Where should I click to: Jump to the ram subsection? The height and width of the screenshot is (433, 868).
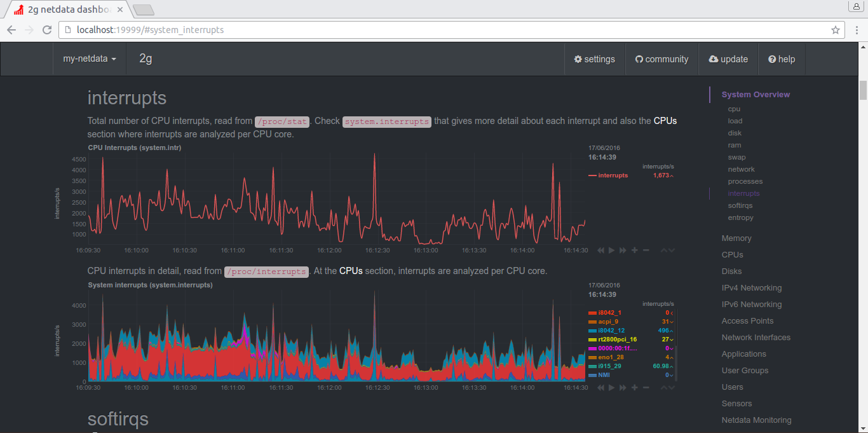735,145
